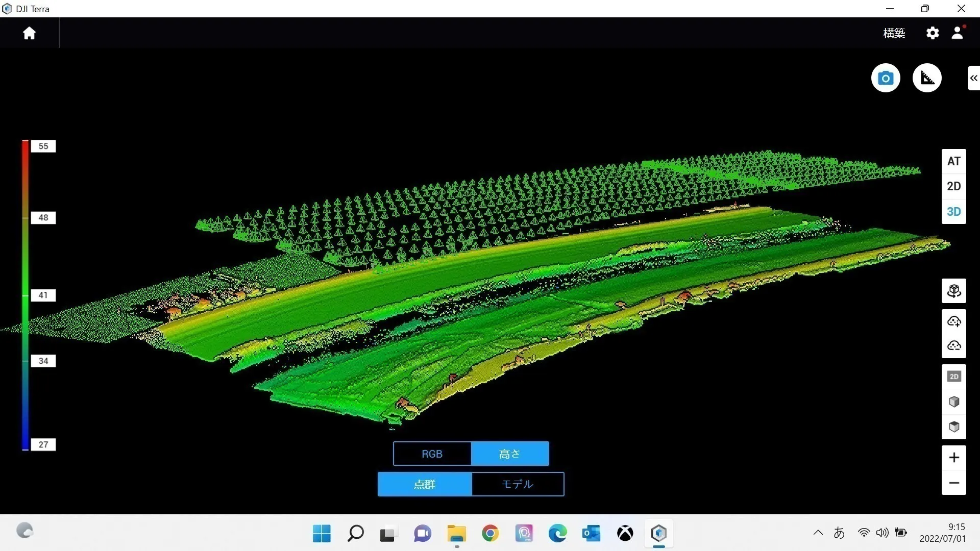This screenshot has width=980, height=551.
Task: Decrease point cloud point size
Action: coord(953,346)
